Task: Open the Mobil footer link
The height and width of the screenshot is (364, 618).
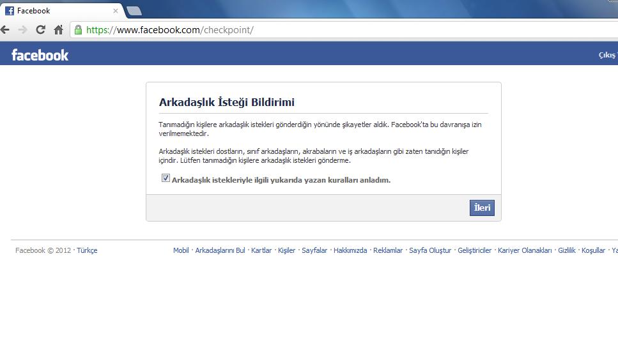Action: pos(181,250)
